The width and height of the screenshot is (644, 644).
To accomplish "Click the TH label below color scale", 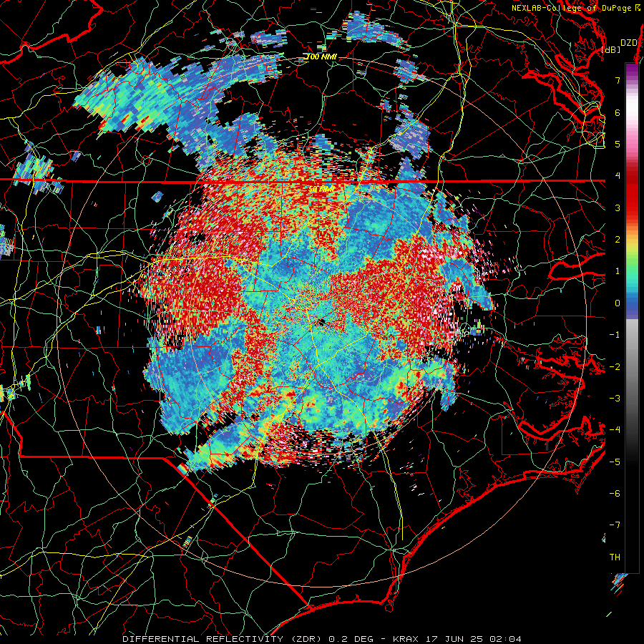I will pos(615,557).
